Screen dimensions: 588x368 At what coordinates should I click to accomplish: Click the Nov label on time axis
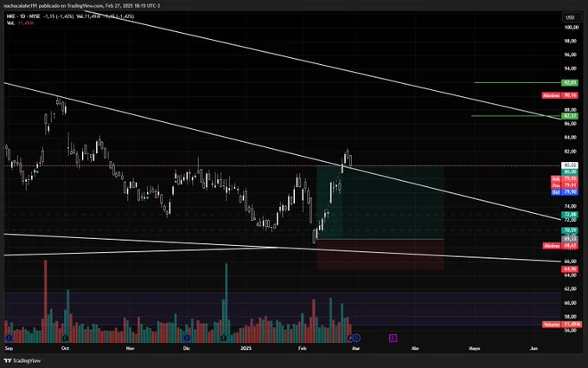coord(130,348)
